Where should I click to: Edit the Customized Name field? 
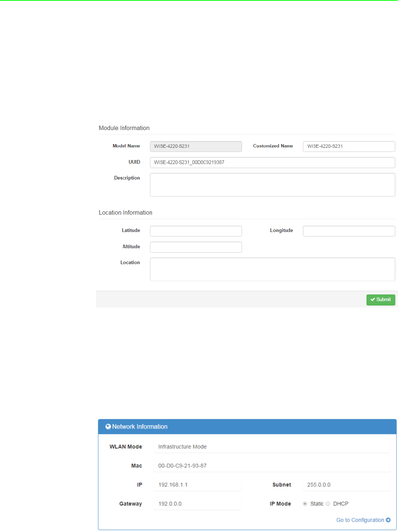349,146
